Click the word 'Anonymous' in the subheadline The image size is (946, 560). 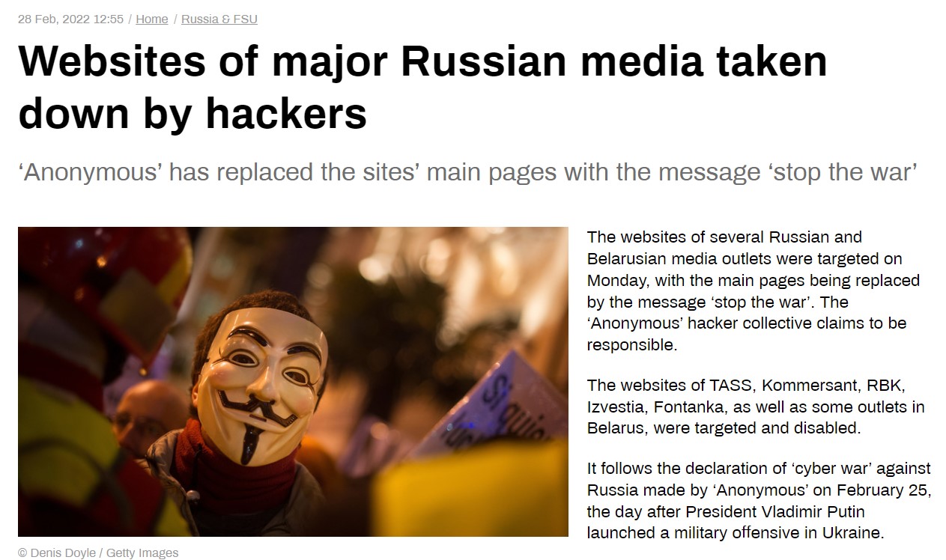[90, 172]
